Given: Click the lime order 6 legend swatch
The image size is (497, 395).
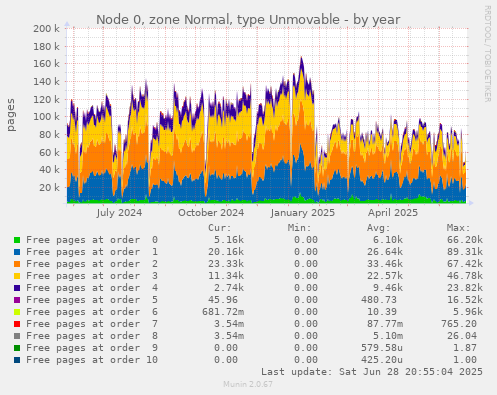Looking at the screenshot, I should pyautogui.click(x=17, y=312).
